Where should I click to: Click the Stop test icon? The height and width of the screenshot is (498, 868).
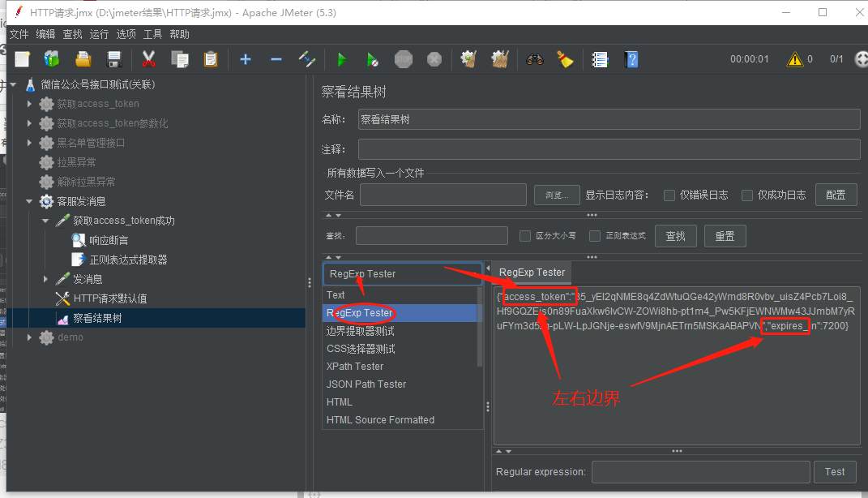coord(404,59)
